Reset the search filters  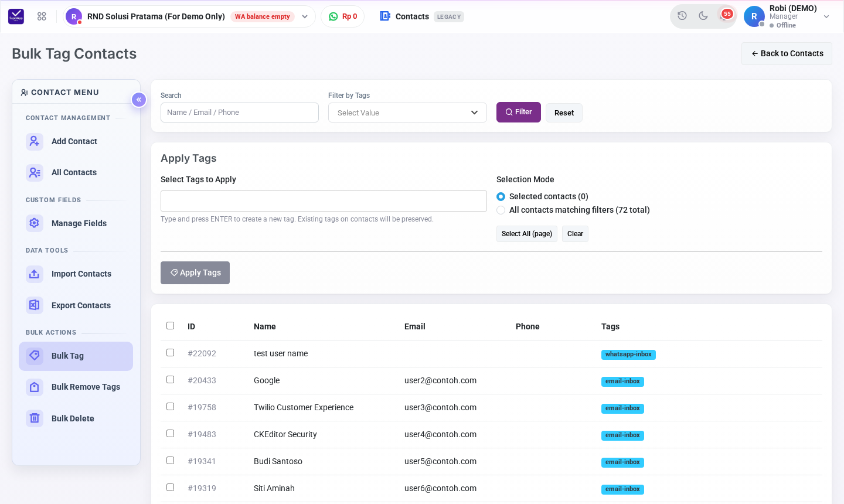point(564,113)
